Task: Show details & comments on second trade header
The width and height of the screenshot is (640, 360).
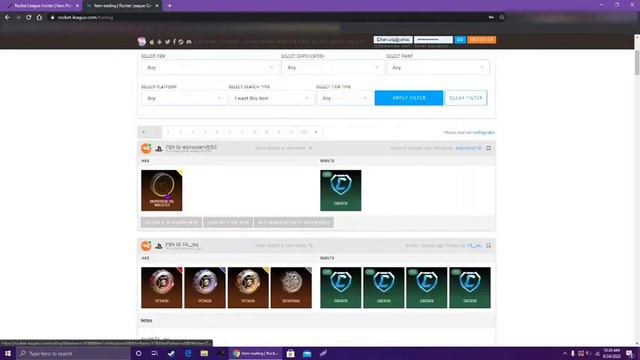Action: [283, 246]
